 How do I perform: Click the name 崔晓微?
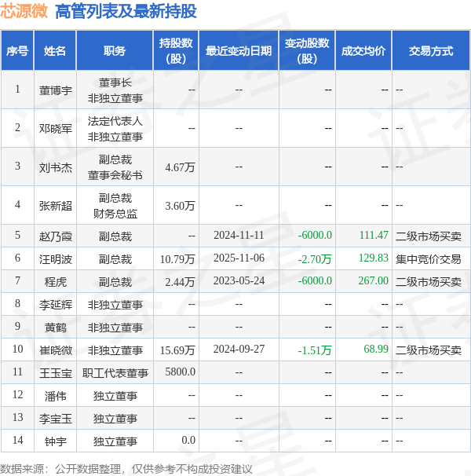tap(56, 350)
